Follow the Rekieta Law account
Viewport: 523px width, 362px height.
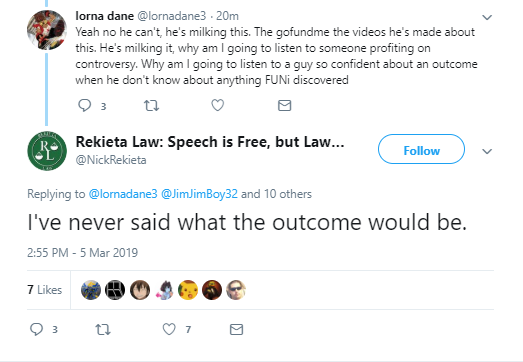(421, 149)
